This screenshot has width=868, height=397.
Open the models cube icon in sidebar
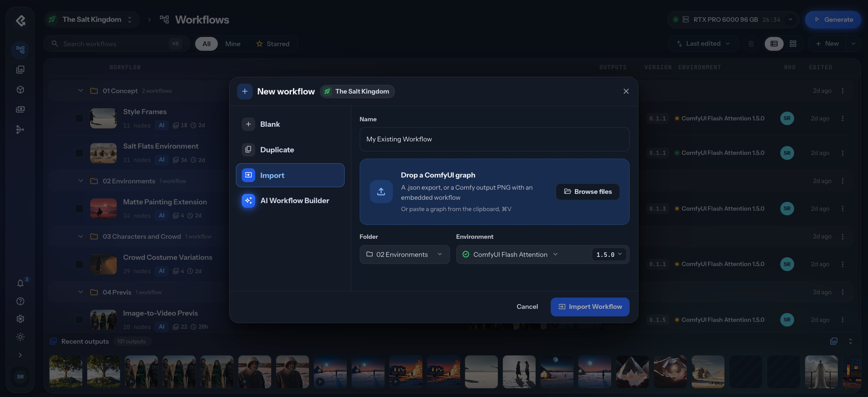pos(20,90)
